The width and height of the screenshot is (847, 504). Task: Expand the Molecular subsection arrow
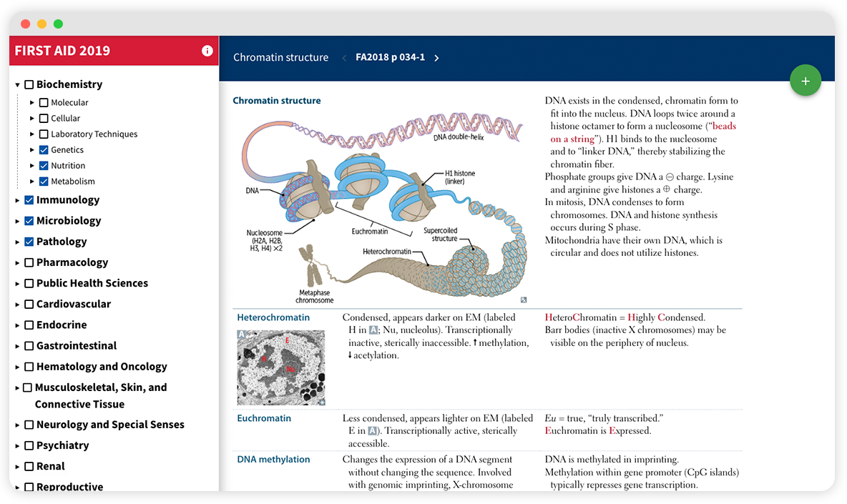click(32, 102)
